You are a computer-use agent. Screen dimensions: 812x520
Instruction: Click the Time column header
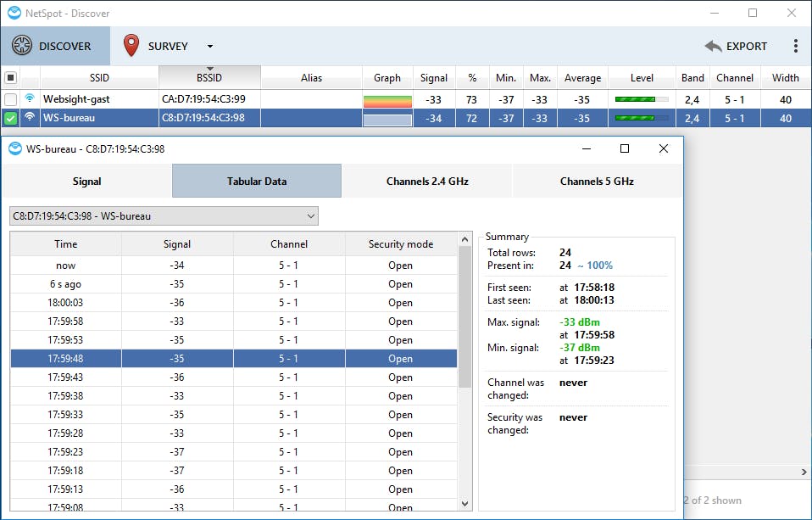coord(66,243)
